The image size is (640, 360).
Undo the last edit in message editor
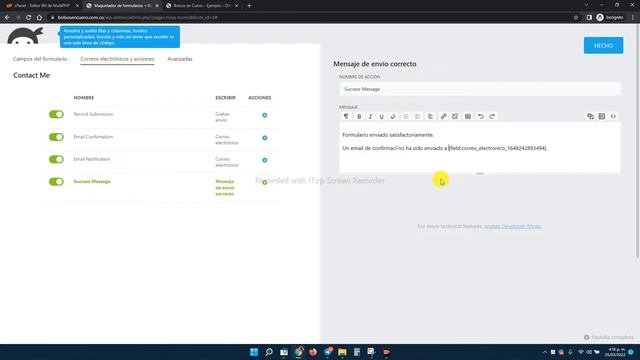coord(481,116)
